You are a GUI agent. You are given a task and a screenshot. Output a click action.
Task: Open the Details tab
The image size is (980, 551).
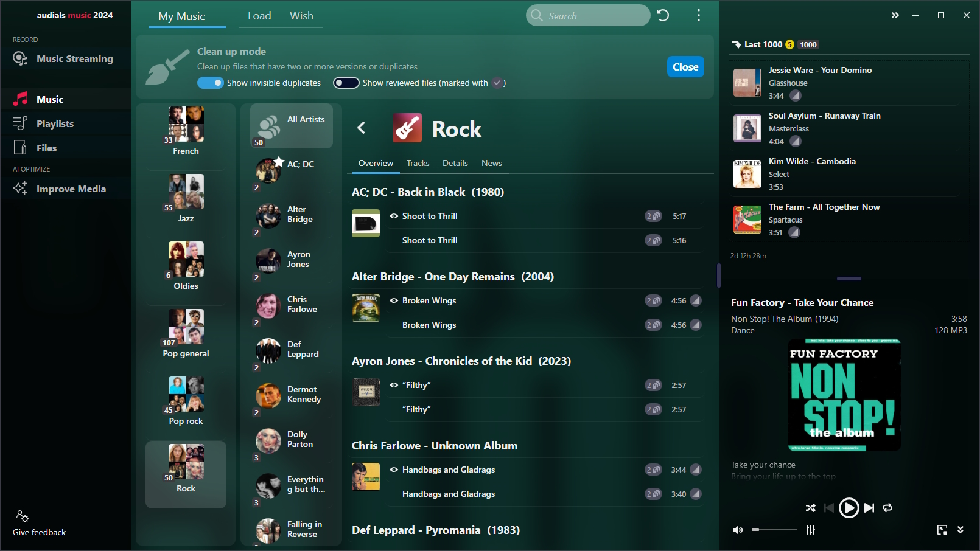pos(455,163)
